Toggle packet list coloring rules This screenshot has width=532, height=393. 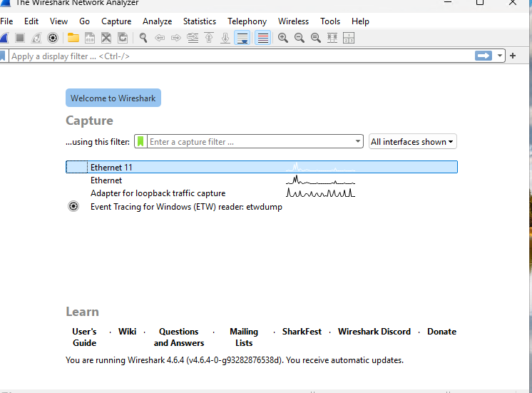pos(263,38)
